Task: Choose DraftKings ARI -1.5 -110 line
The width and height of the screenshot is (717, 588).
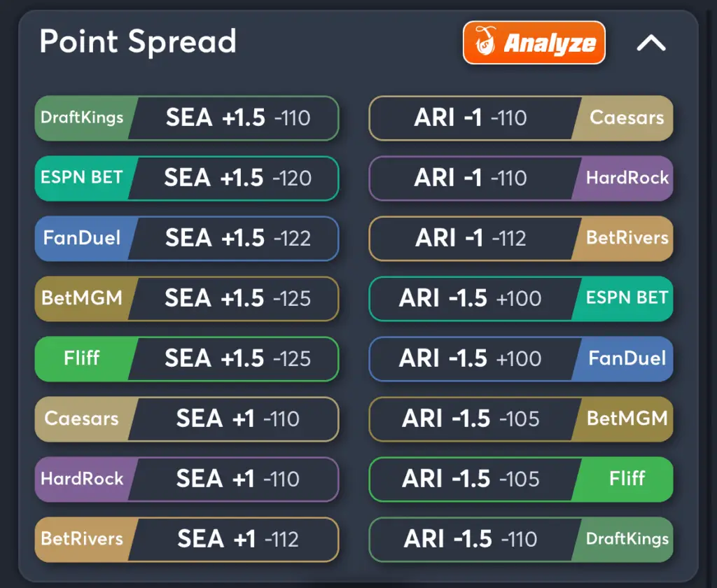Action: point(521,540)
